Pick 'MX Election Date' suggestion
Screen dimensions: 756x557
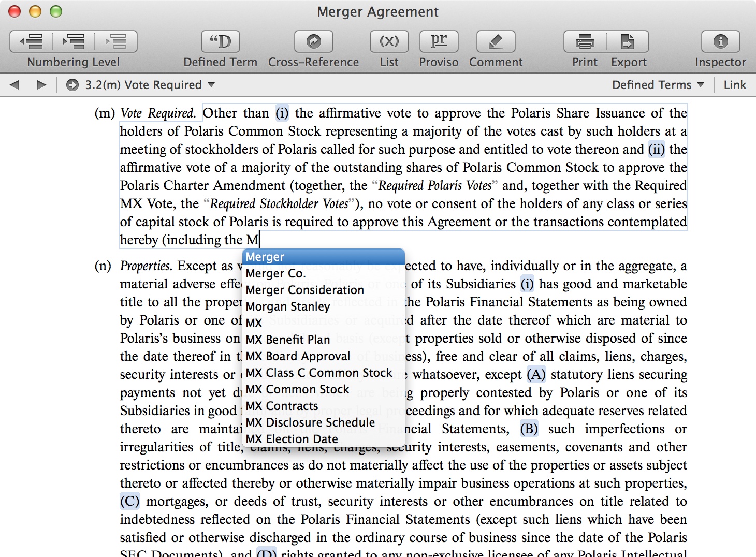click(324, 439)
